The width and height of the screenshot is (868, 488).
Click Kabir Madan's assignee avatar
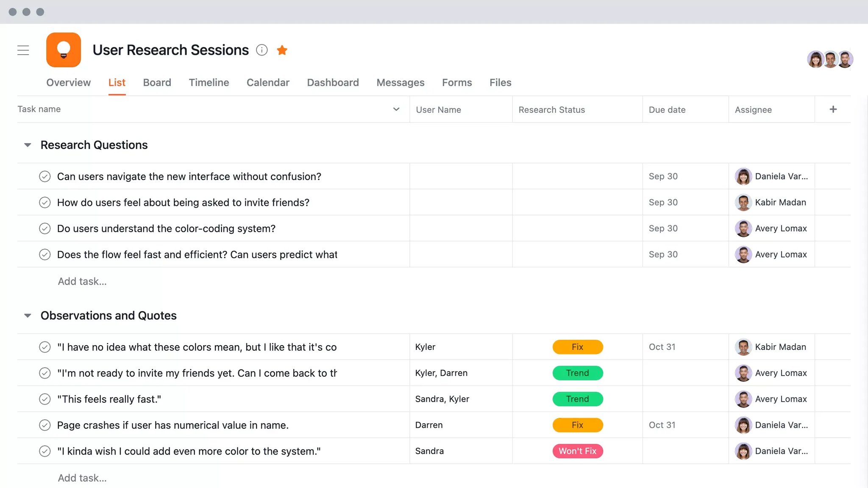pos(743,202)
